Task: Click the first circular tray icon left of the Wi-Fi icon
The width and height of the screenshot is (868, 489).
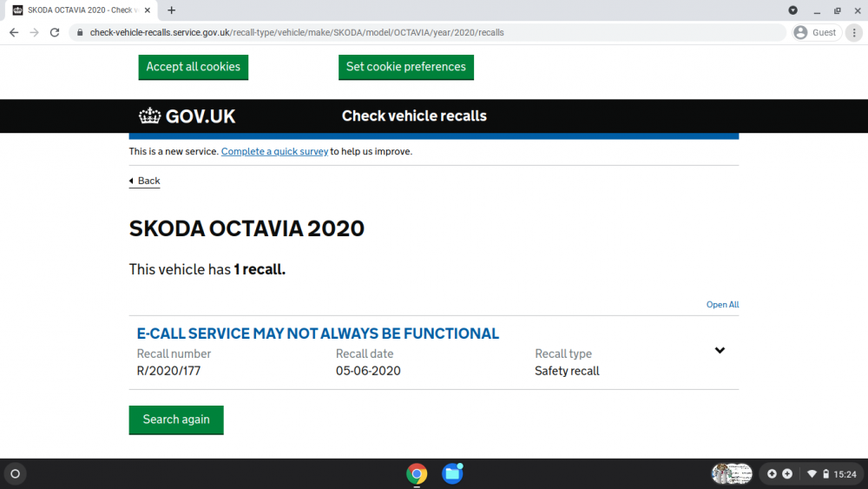Action: pyautogui.click(x=772, y=473)
